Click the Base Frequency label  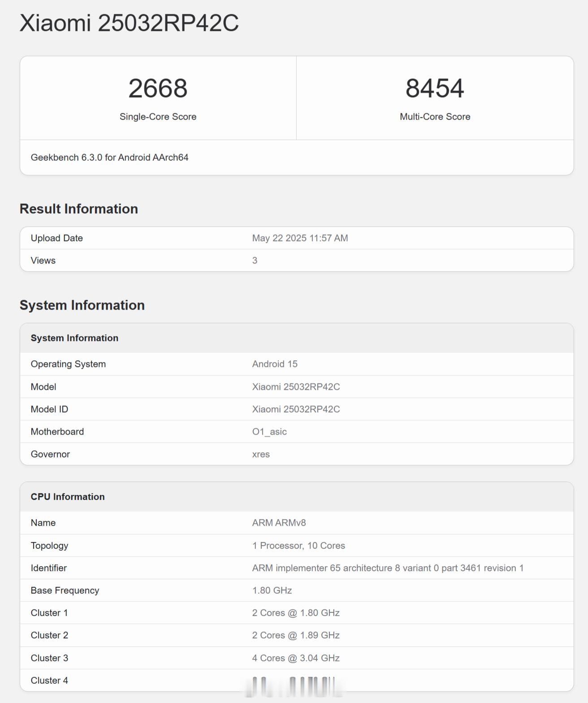tap(65, 590)
